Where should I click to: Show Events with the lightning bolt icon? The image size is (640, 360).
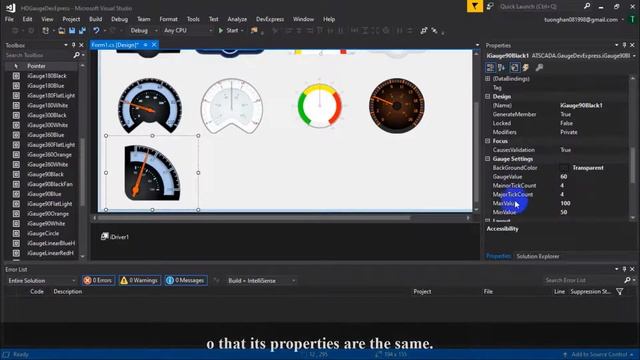[x=526, y=68]
